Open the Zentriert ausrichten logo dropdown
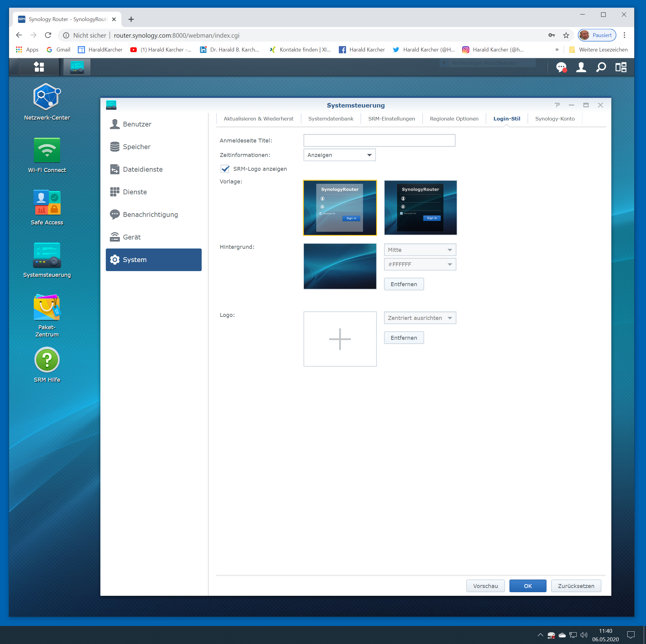The height and width of the screenshot is (644, 646). click(420, 318)
